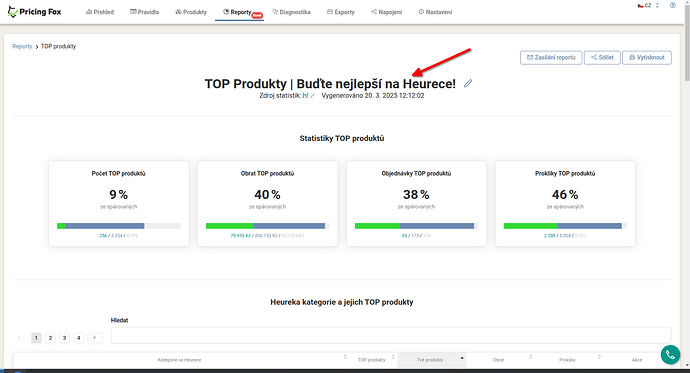Click the 9 % value in Počet card
The image size is (690, 373).
point(119,194)
